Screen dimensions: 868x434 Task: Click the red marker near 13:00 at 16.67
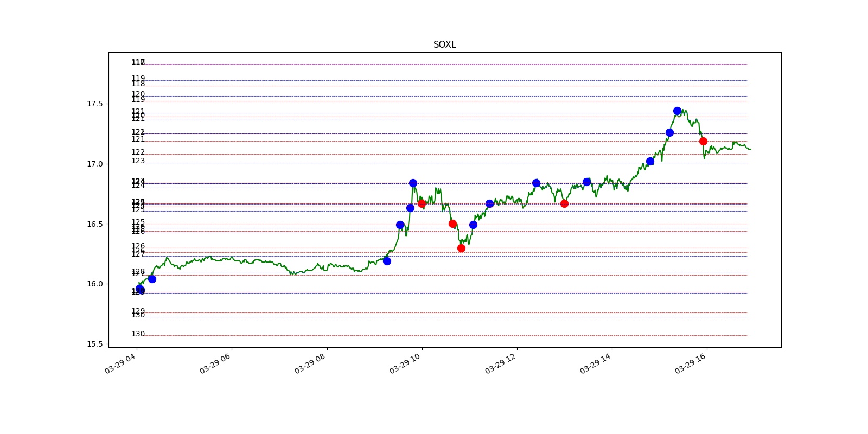point(564,203)
